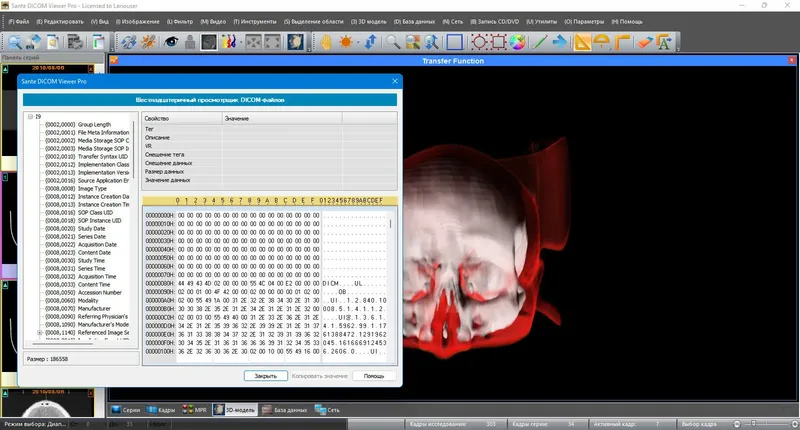Screen dimensions: 800x430
Task: Click the color wheel icon
Action: tap(517, 42)
